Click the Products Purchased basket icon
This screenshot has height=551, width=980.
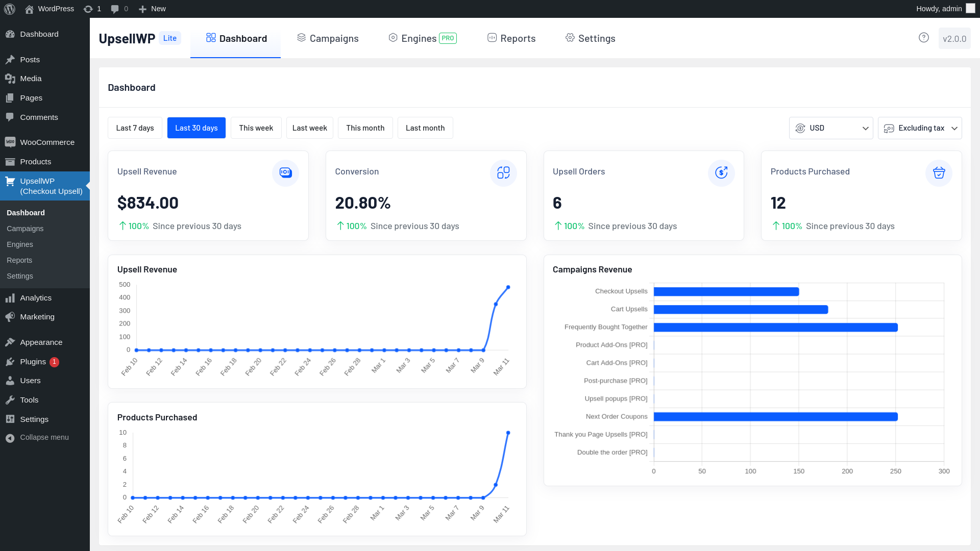pos(939,173)
